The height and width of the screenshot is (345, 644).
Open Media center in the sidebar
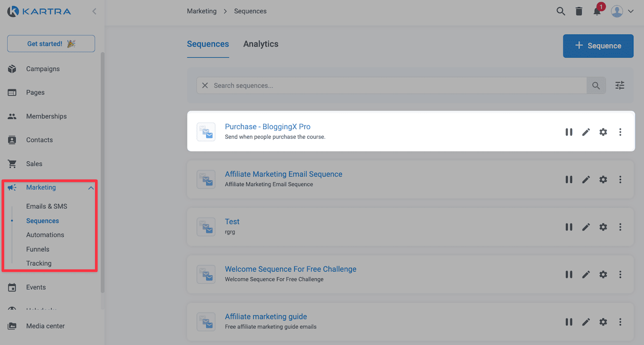[x=46, y=326]
